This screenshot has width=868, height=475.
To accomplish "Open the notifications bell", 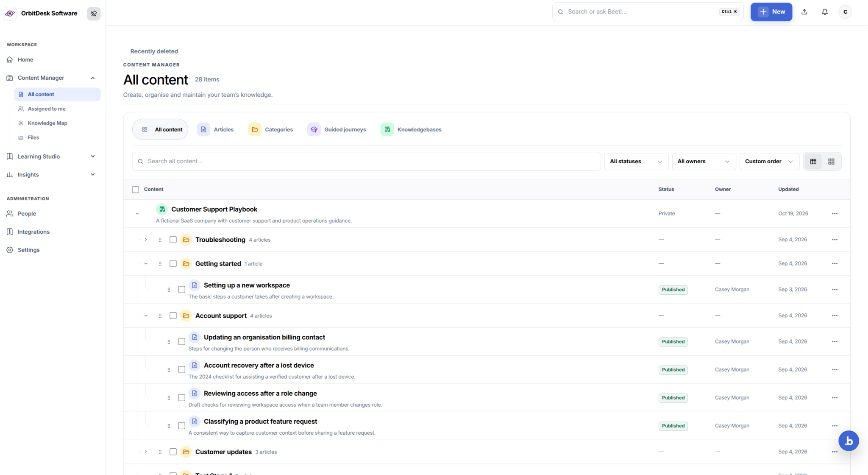I will pyautogui.click(x=825, y=12).
